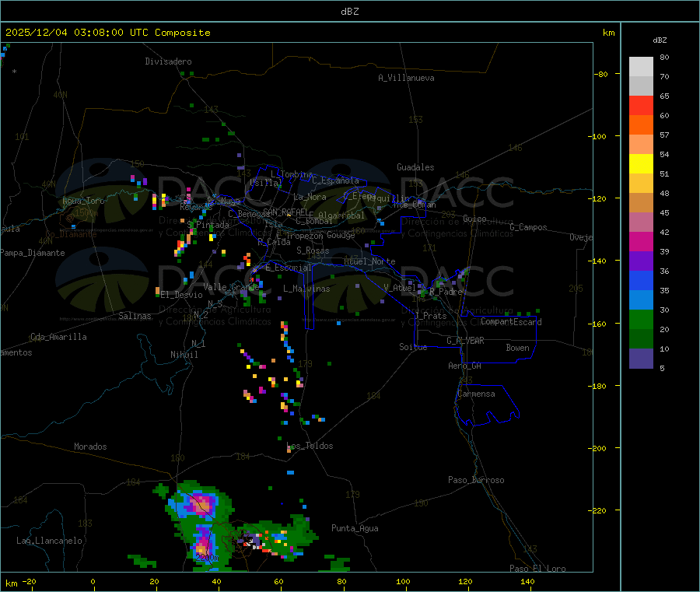The height and width of the screenshot is (592, 700).
Task: Click the C_Española location label
Action: click(x=336, y=180)
